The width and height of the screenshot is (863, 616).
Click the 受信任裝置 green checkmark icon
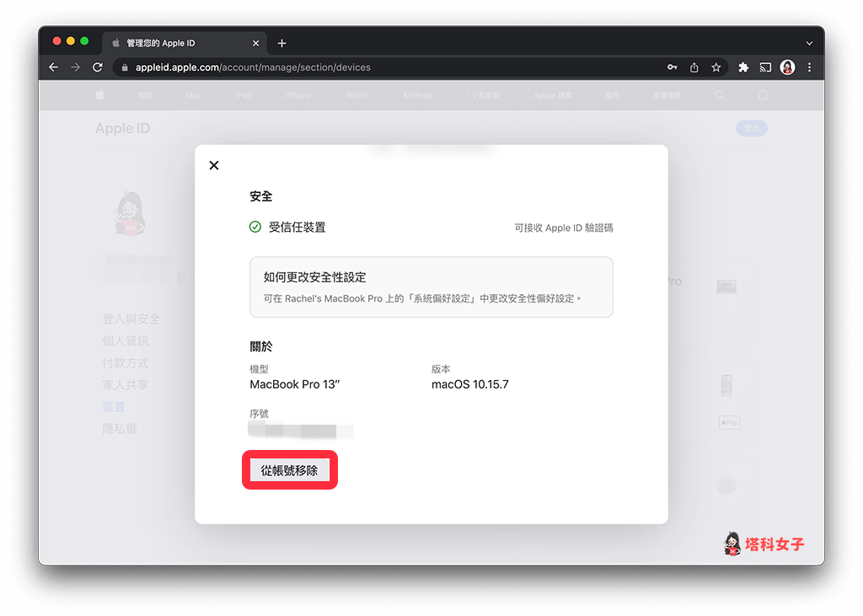[255, 227]
